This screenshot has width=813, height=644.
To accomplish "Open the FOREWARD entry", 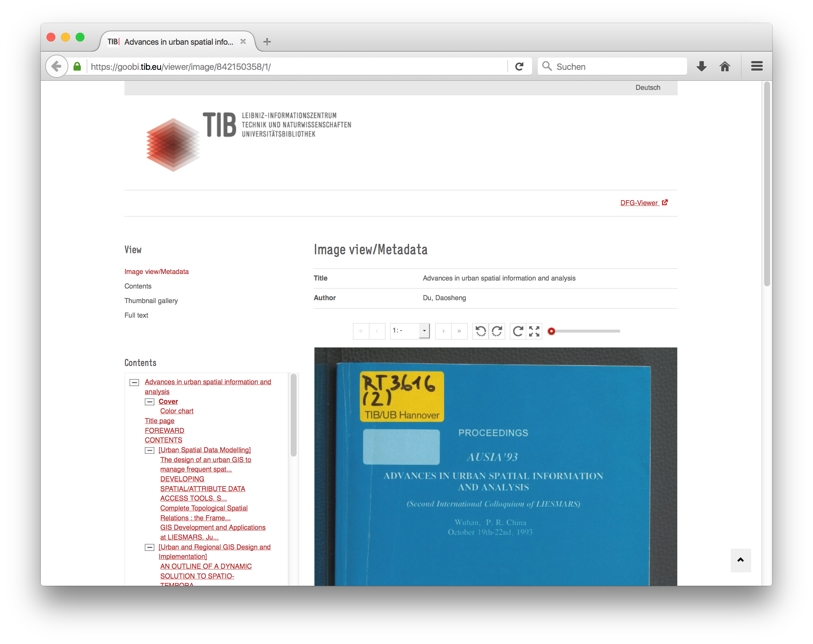I will pos(164,430).
